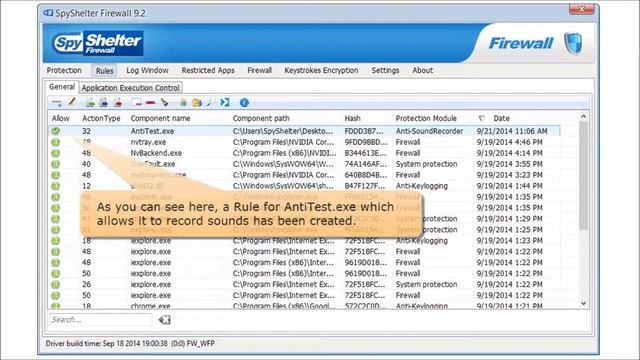
Task: Click the 74A146AF... hash cell
Action: [x=366, y=164]
